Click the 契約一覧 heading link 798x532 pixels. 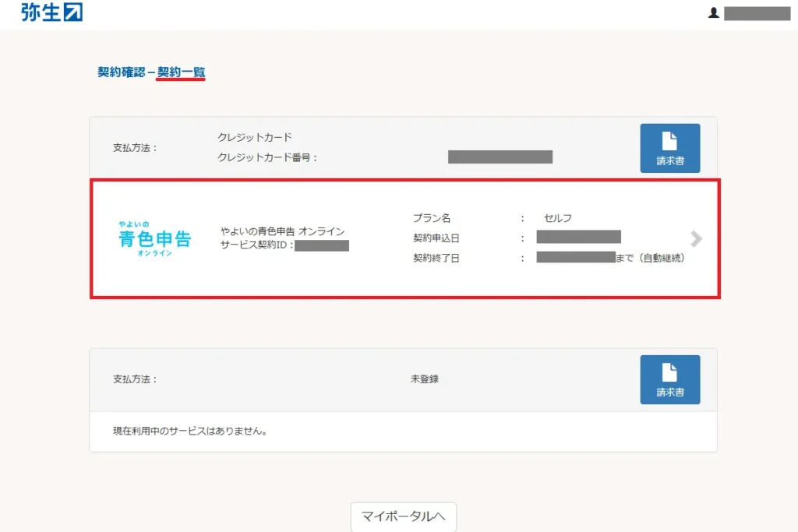point(181,72)
